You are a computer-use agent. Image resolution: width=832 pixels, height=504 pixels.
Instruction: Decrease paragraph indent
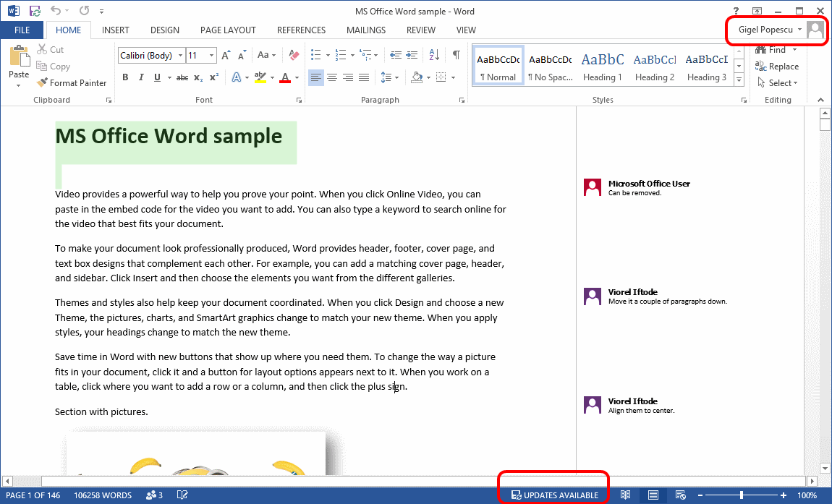pyautogui.click(x=395, y=55)
